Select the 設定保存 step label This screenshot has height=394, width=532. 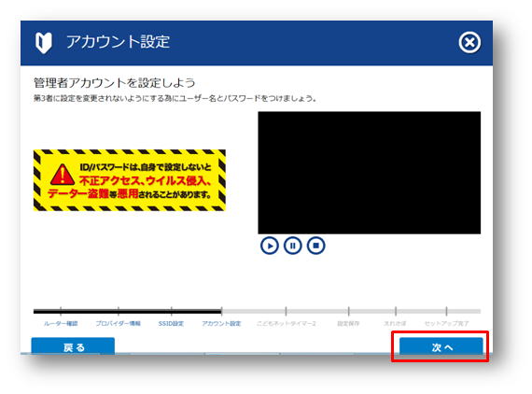click(x=348, y=324)
